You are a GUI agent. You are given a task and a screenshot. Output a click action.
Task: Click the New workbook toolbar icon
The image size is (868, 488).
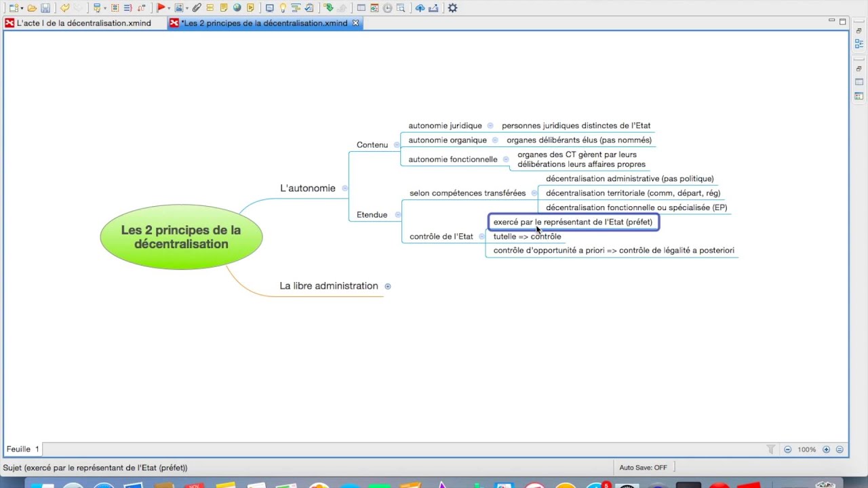[14, 8]
